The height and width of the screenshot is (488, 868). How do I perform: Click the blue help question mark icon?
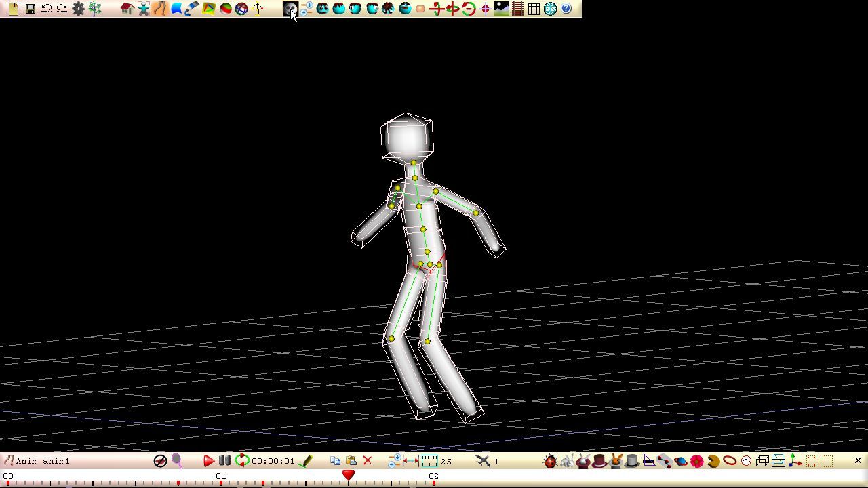pos(566,9)
